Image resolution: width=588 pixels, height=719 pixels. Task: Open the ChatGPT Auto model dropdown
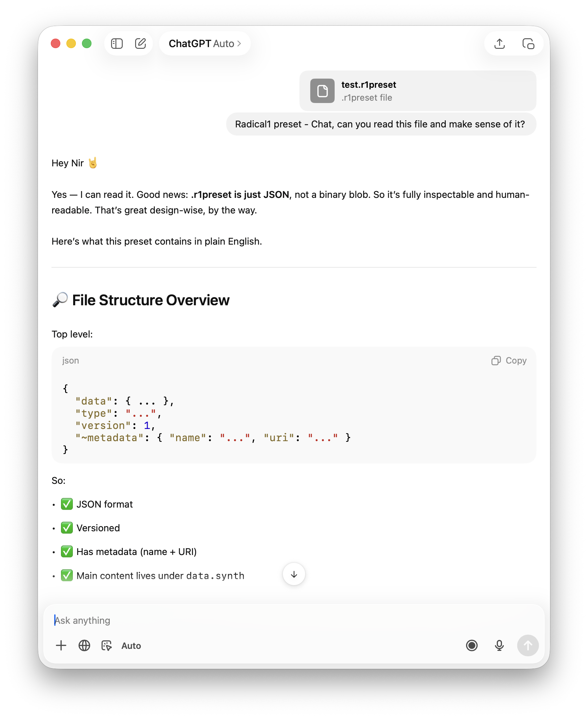pos(205,44)
